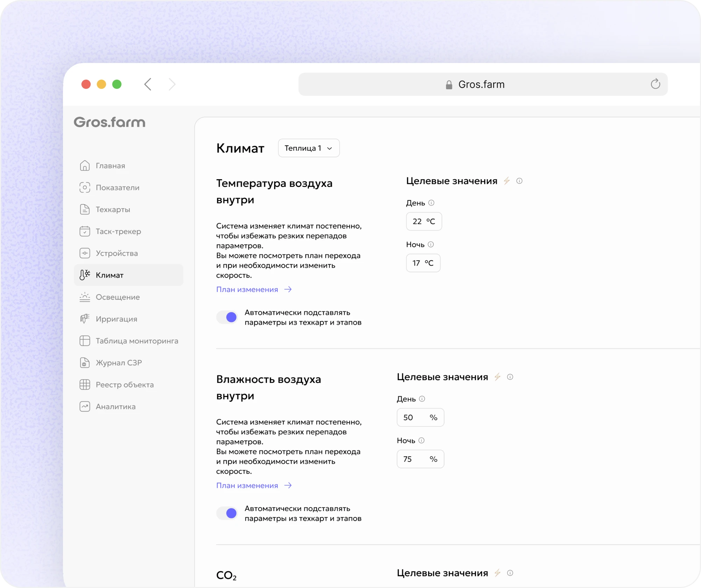Viewport: 701px width, 588px height.
Task: Click the CO₂ section heading
Action: point(226,575)
